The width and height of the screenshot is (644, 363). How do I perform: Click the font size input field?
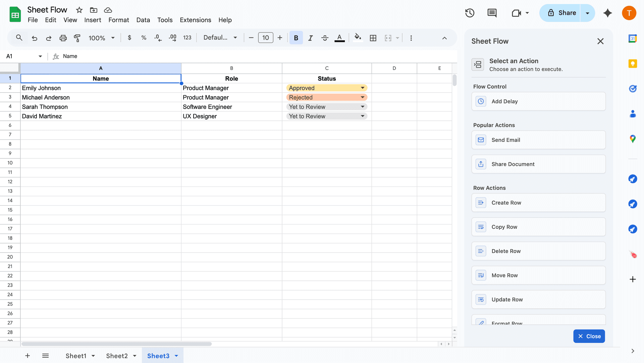265,38
